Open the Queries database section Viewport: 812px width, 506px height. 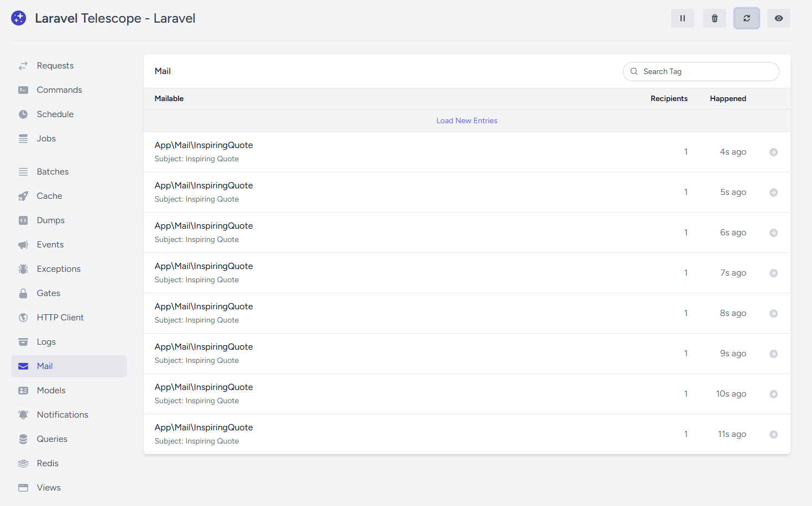point(52,439)
